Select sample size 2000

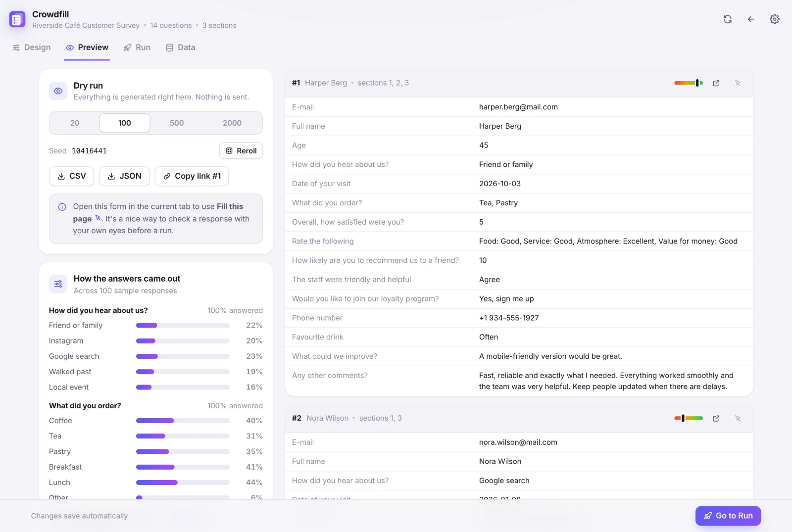click(232, 123)
